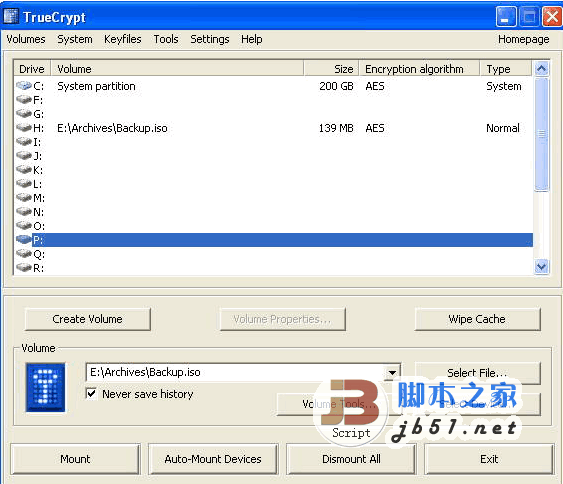Click the drive list scrollbar thumb

tap(541, 134)
